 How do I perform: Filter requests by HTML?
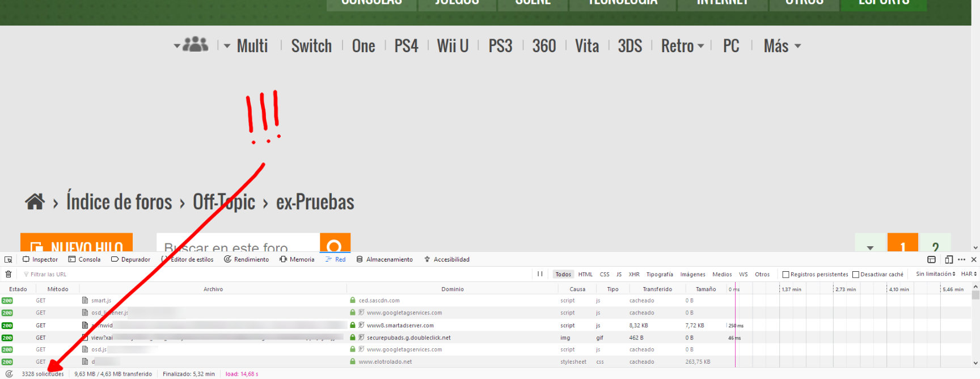coord(585,275)
